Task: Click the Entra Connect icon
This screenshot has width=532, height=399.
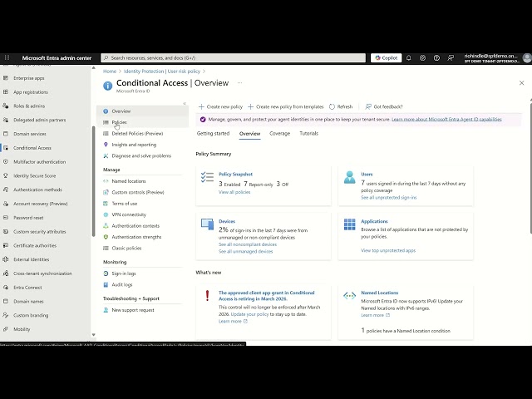Action: [6, 288]
